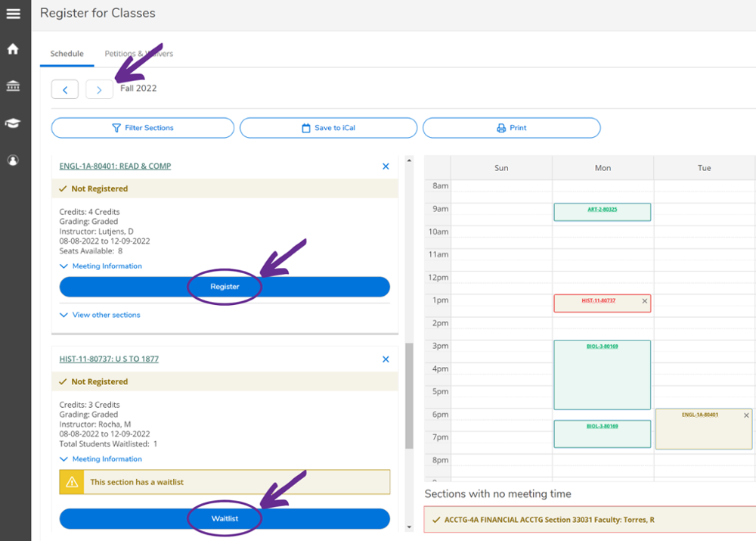This screenshot has height=541, width=756.
Task: Go to previous term with left chevron
Action: 65,90
